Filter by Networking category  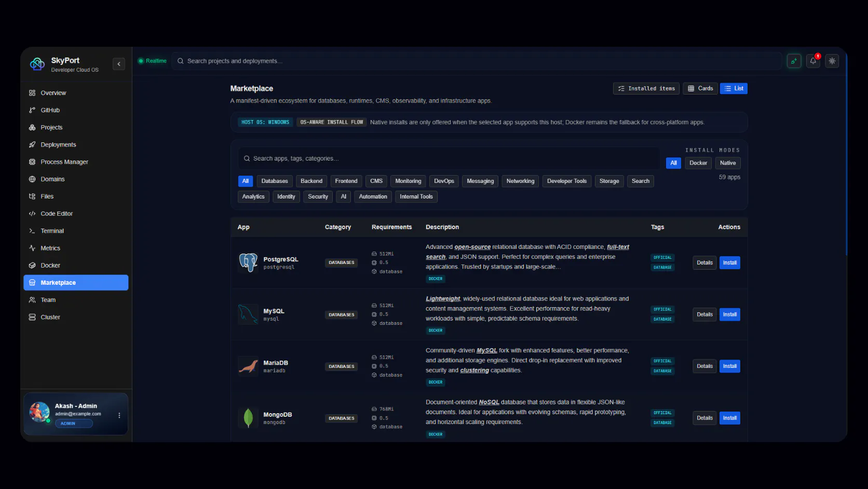point(520,181)
